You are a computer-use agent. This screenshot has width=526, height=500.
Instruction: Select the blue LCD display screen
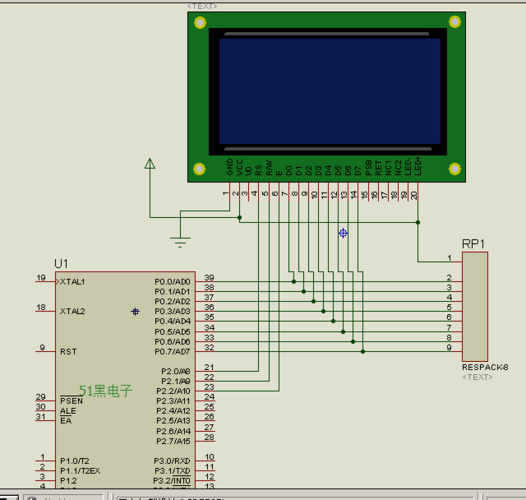click(x=330, y=91)
